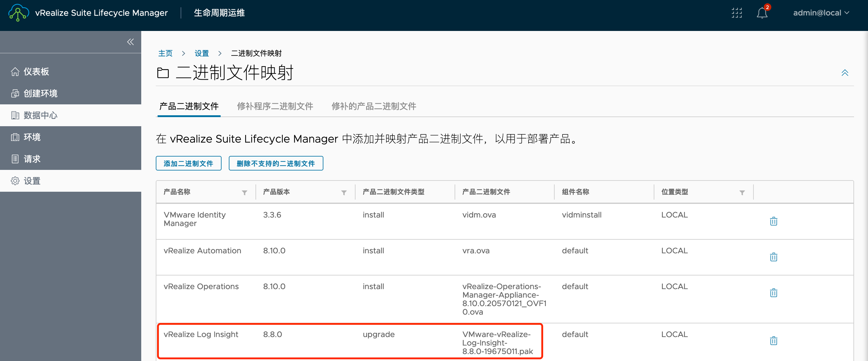Go to 设置 breadcrumb link
The image size is (868, 361).
pos(202,53)
